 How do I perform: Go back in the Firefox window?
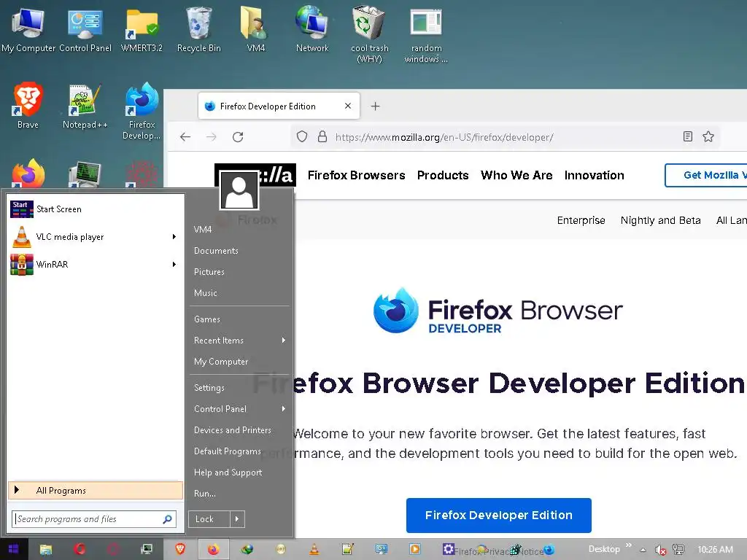point(185,137)
